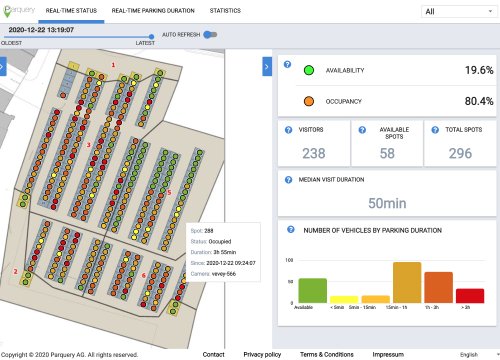Click the help icon for Median Visit Duration
Screen dimensions: 500x360
pyautogui.click(x=289, y=180)
